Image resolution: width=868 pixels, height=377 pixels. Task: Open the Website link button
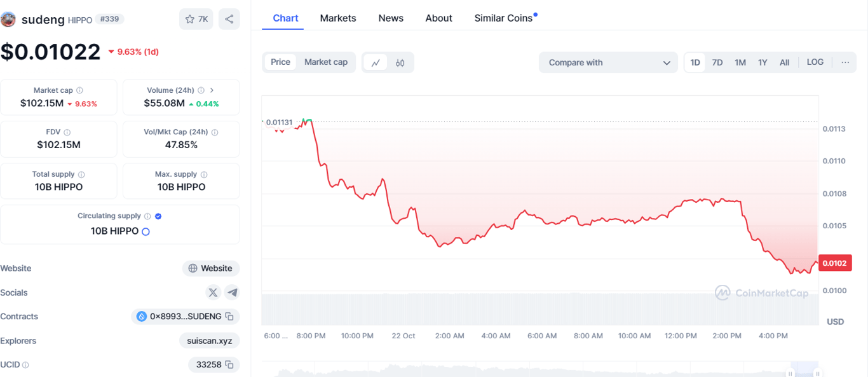pos(211,268)
